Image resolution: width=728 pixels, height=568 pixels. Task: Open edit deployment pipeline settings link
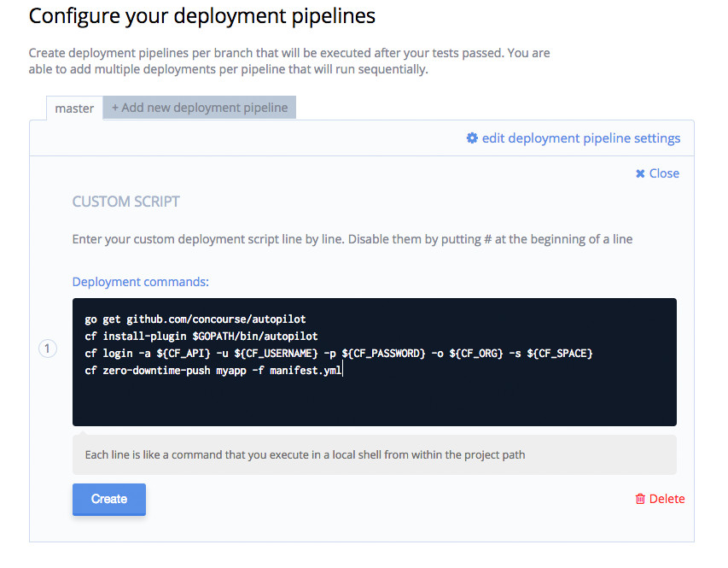(580, 138)
